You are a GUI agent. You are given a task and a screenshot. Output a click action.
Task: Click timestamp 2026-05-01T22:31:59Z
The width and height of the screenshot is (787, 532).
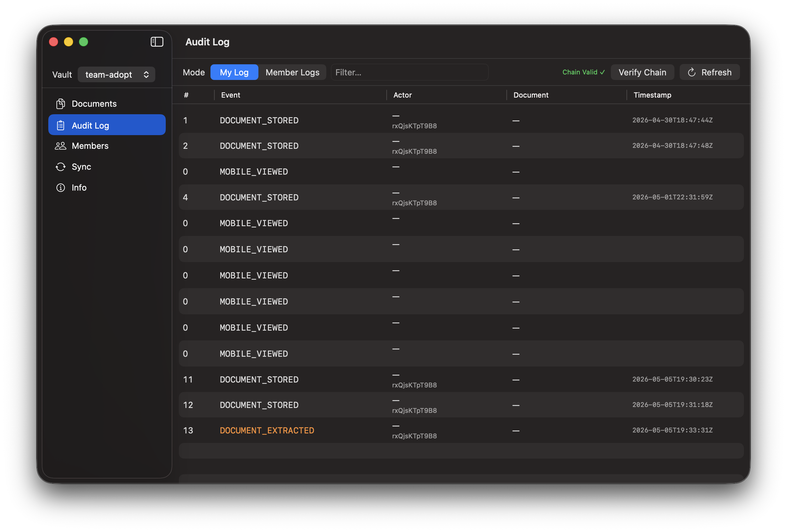pos(672,197)
